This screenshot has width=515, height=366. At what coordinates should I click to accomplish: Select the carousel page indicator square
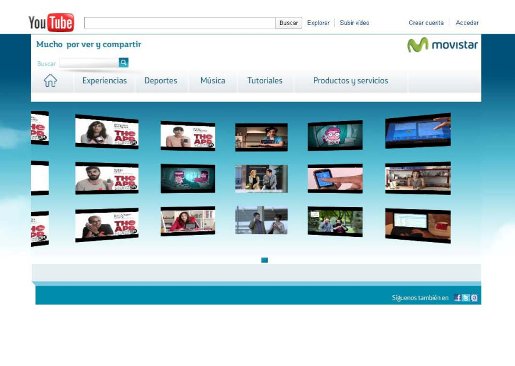[x=264, y=260]
